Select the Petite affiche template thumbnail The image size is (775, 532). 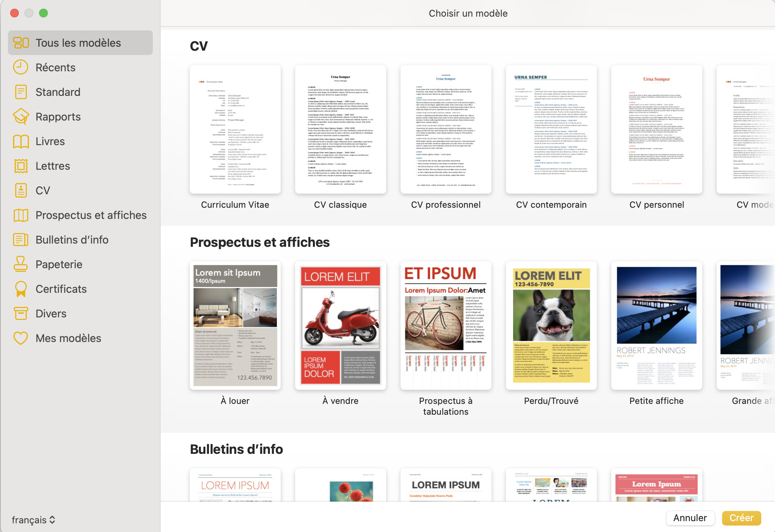[657, 325]
